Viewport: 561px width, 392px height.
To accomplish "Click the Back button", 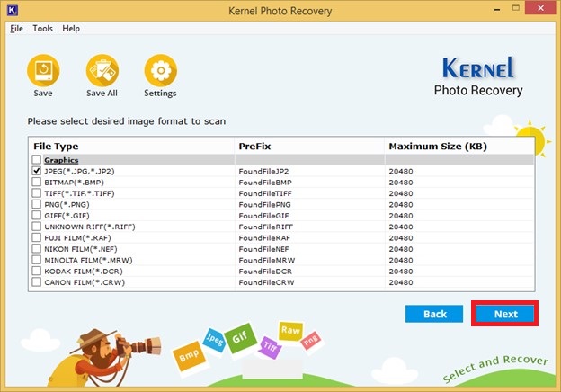I will (434, 314).
